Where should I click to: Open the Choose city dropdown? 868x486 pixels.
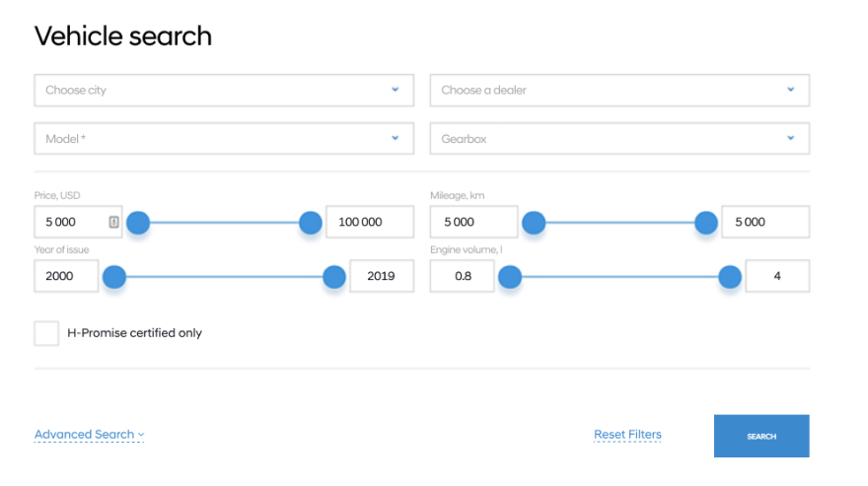[x=224, y=90]
